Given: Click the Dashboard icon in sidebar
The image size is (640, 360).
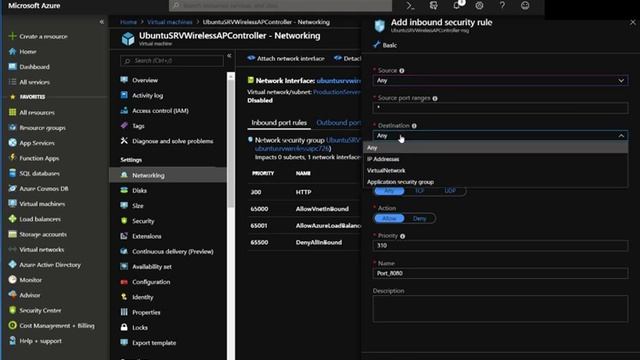Looking at the screenshot, I should [x=12, y=67].
